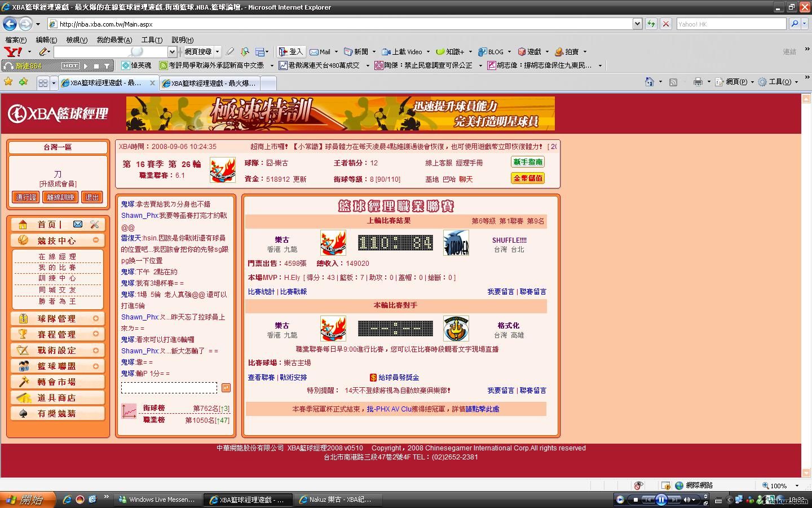
Task: Click the 退出 logout button
Action: (91, 197)
